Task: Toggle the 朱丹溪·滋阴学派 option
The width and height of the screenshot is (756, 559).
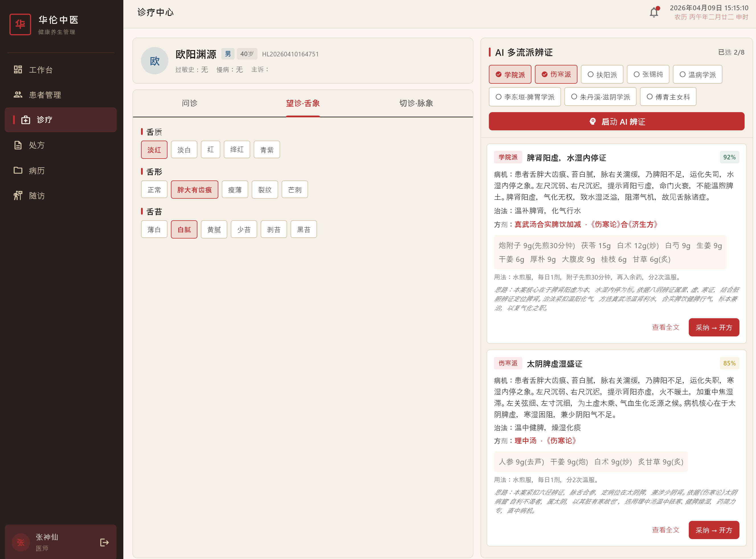Action: point(600,97)
